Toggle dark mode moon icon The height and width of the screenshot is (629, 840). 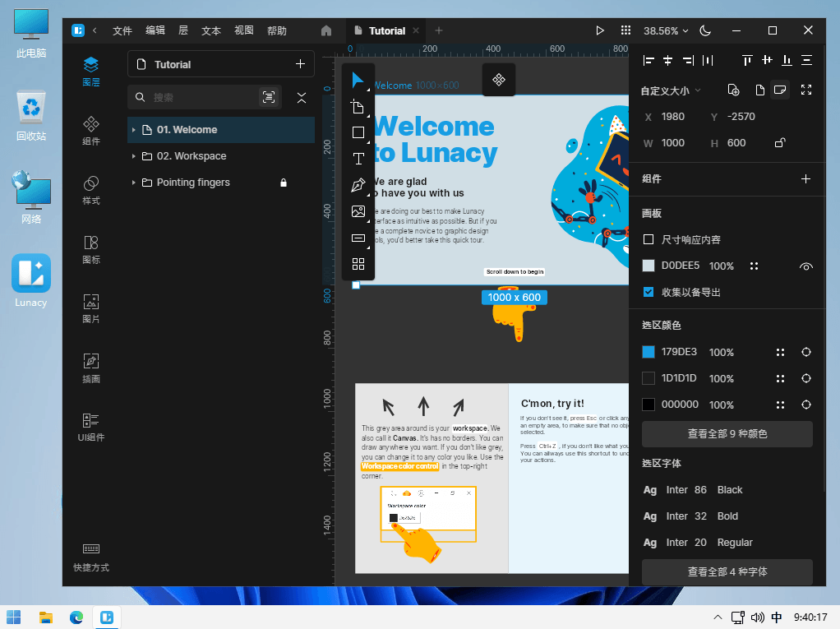(705, 30)
